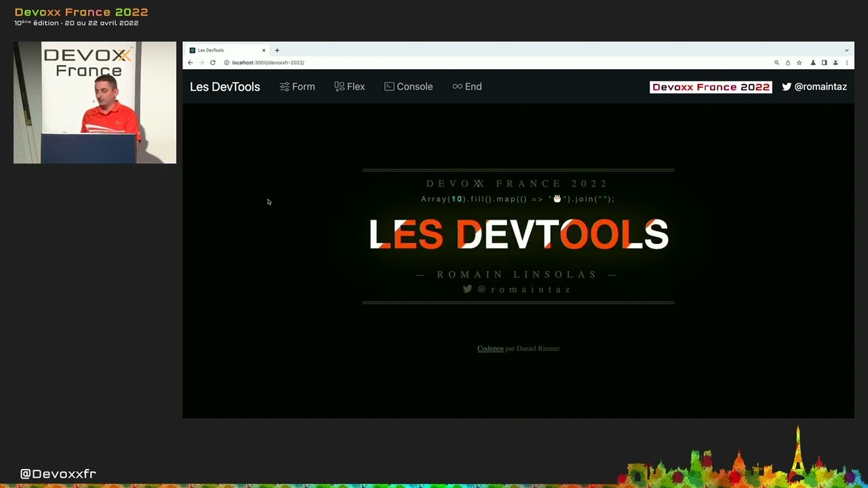Click the speaker video thumbnail
Viewport: 868px width, 488px height.
95,102
